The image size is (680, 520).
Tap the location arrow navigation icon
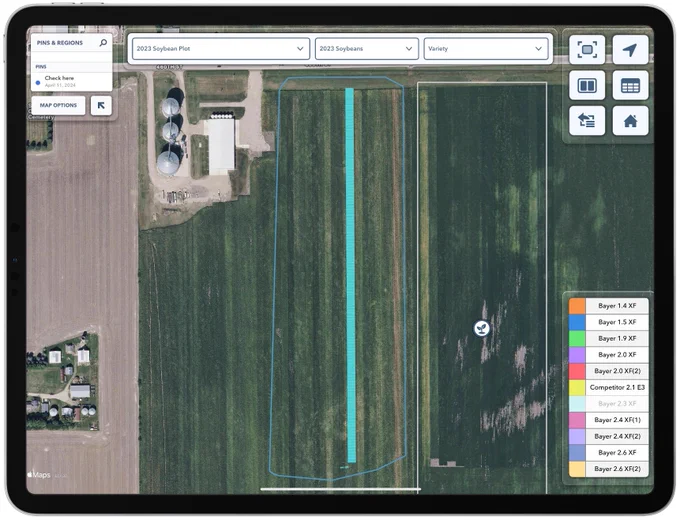[630, 49]
